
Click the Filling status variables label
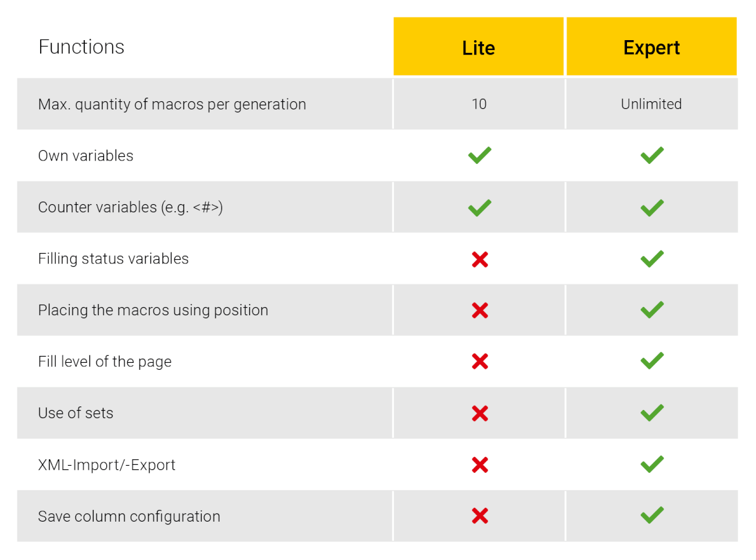(x=113, y=259)
